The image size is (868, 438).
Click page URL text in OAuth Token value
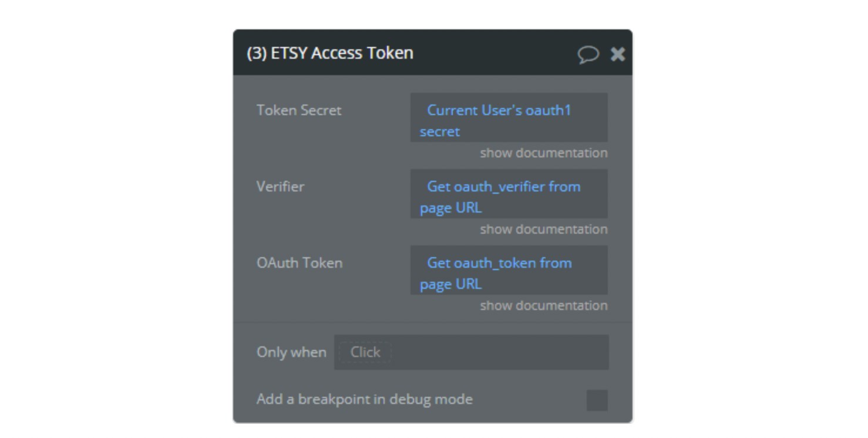[451, 284]
